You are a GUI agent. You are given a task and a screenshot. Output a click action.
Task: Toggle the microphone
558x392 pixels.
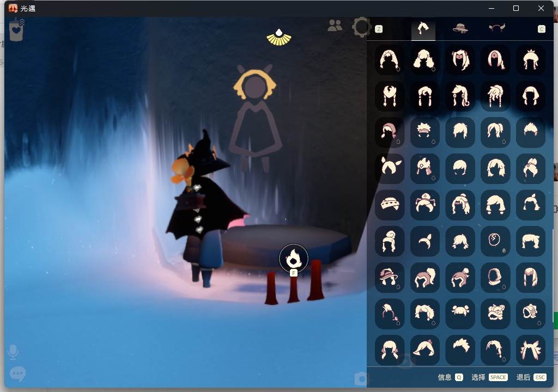13,352
